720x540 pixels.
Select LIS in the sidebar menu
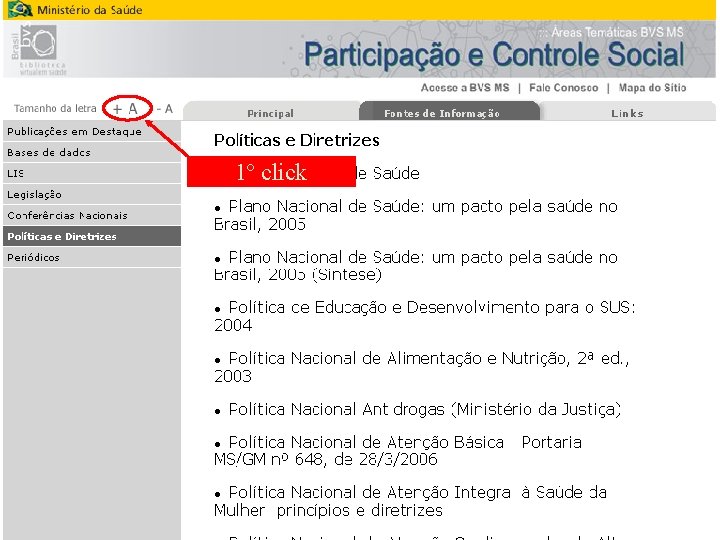pyautogui.click(x=92, y=174)
